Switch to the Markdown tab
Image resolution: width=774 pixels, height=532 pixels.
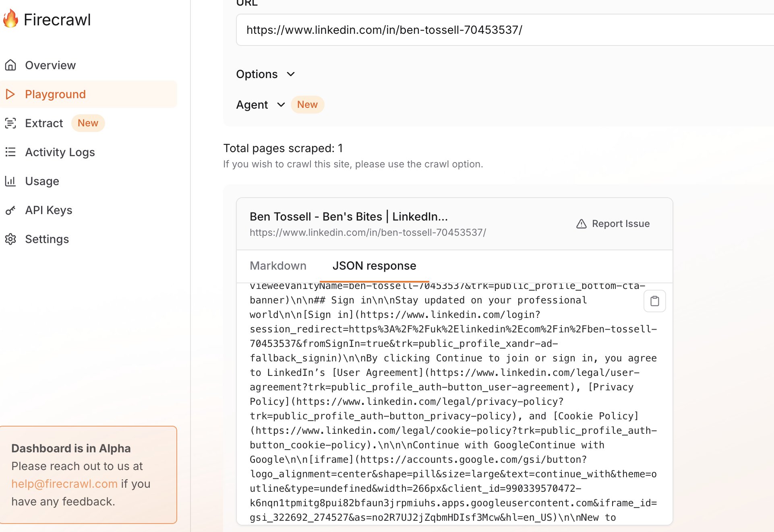coord(278,266)
